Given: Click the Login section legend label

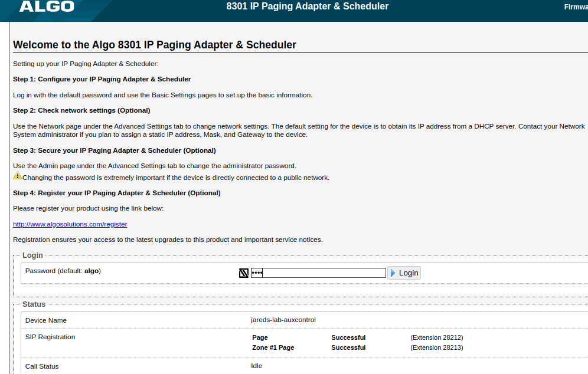Looking at the screenshot, I should tap(32, 255).
